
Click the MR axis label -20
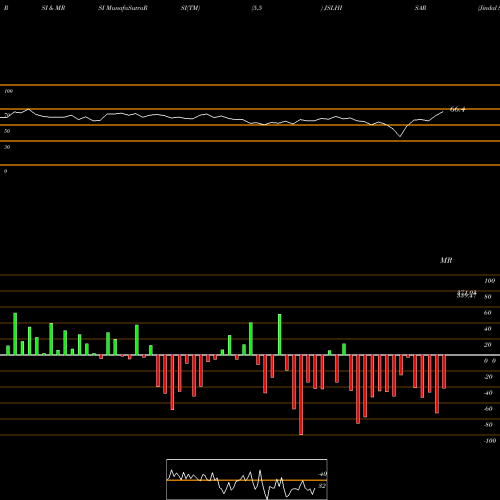[488, 377]
